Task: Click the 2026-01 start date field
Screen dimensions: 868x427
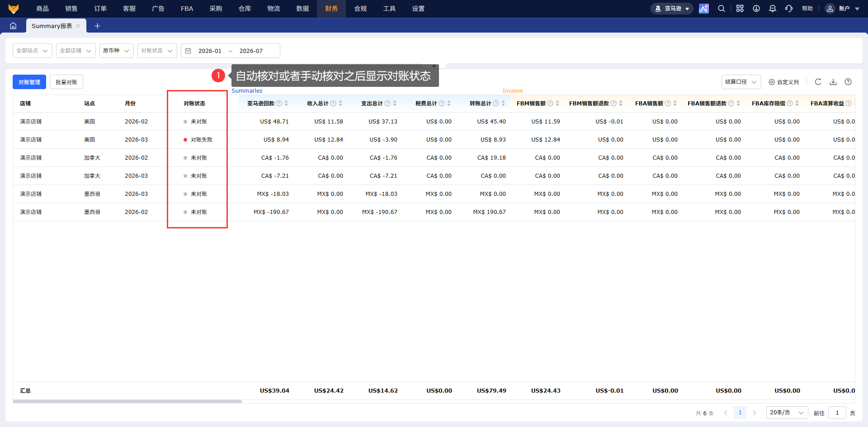Action: click(x=210, y=51)
